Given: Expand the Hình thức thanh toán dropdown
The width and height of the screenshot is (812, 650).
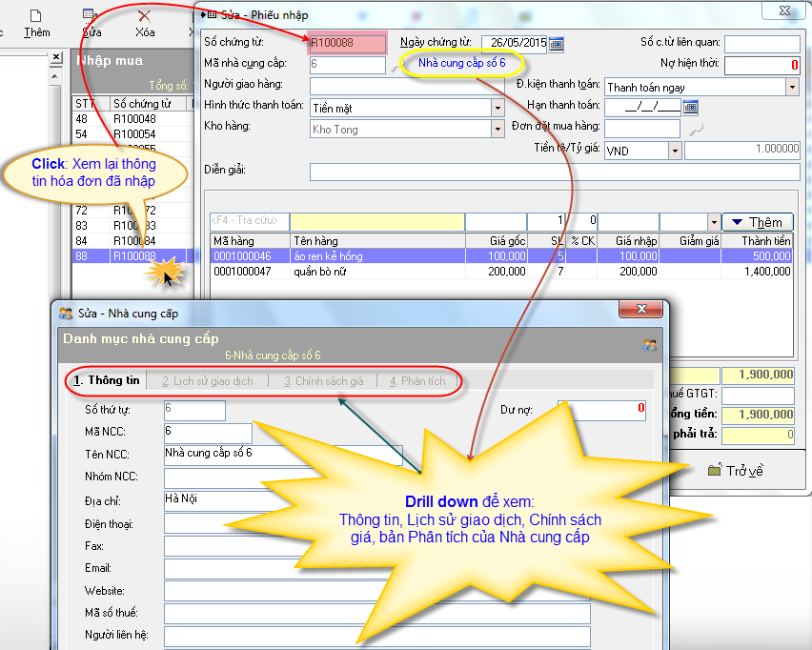Looking at the screenshot, I should pyautogui.click(x=497, y=108).
